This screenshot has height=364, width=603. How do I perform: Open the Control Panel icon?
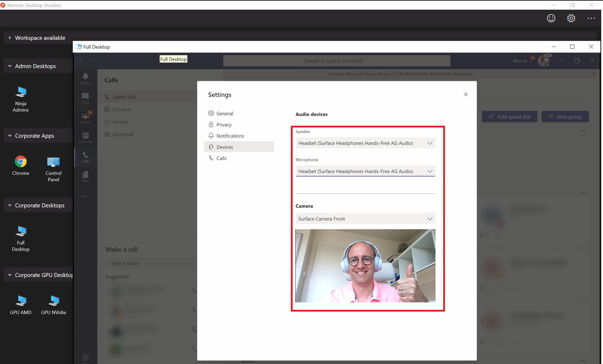[53, 169]
